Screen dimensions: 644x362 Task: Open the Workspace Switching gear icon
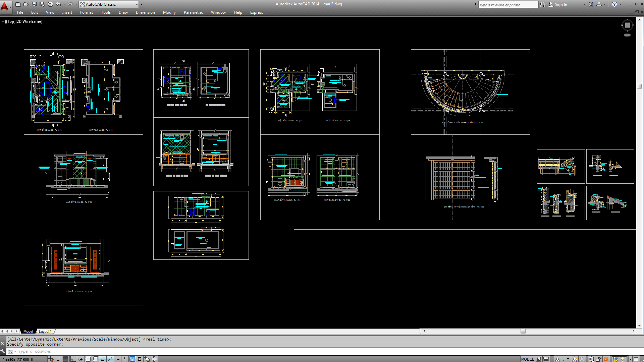[591, 359]
